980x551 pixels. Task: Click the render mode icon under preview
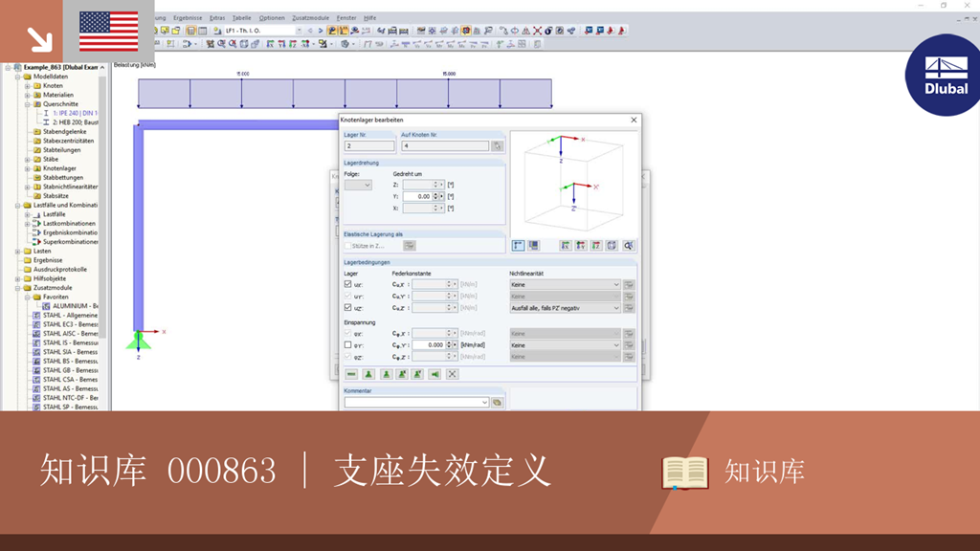533,246
